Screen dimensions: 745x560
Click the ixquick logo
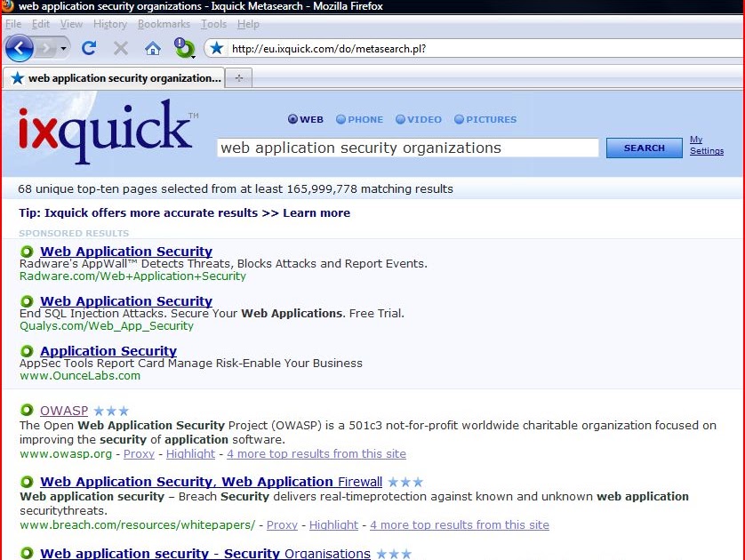point(107,131)
